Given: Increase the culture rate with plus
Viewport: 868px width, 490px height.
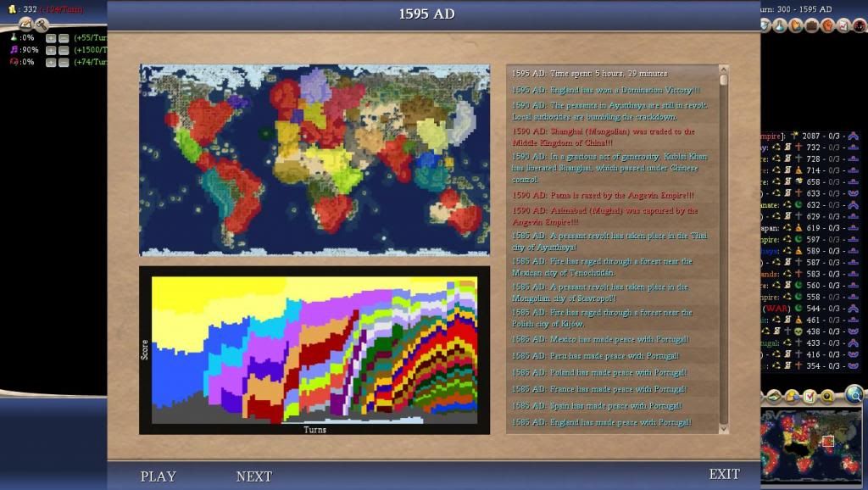Looking at the screenshot, I should (51, 50).
